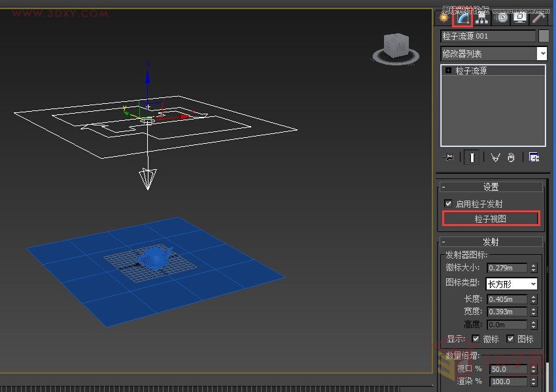Toggle the 启用粒子发射 checkbox
Viewport: 556px width, 392px height.
[x=447, y=203]
